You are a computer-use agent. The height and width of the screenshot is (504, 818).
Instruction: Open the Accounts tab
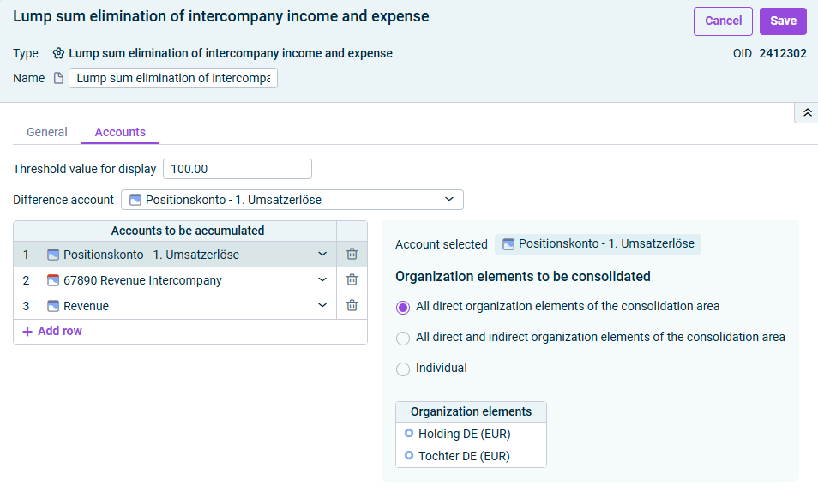[120, 132]
